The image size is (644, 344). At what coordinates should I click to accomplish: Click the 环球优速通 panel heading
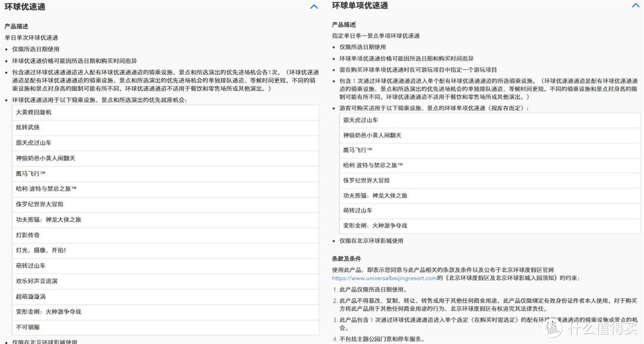point(24,7)
